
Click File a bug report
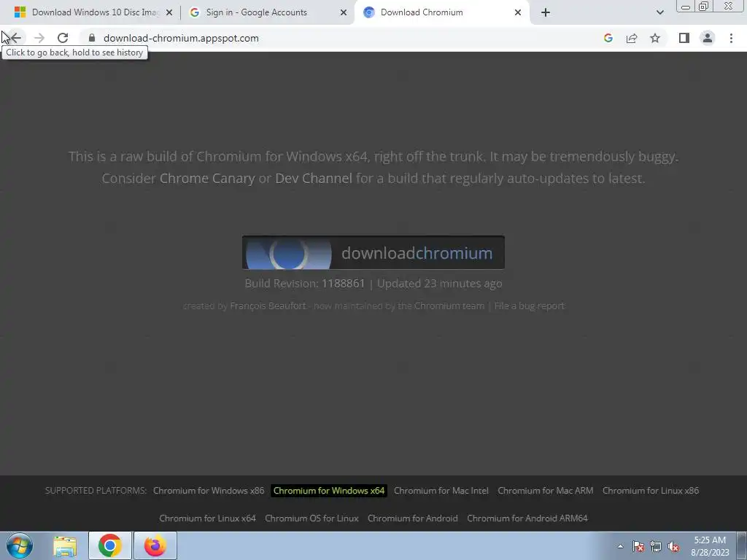[530, 306]
